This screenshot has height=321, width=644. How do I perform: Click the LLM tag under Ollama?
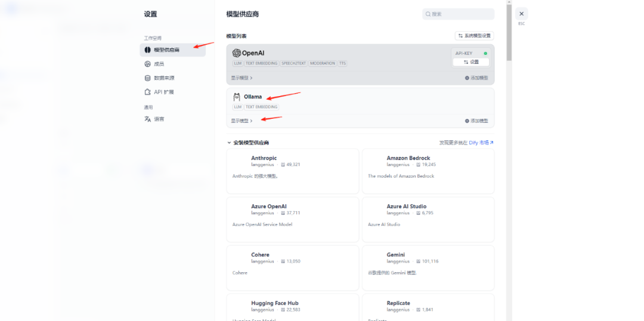[237, 107]
